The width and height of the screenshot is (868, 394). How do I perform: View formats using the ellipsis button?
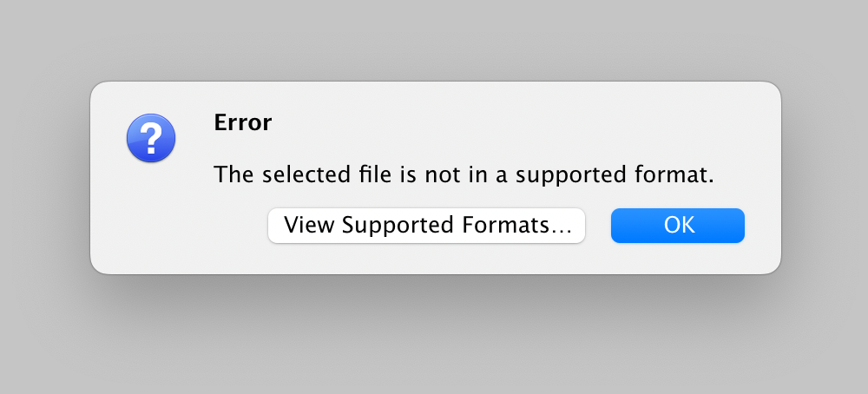pyautogui.click(x=426, y=226)
